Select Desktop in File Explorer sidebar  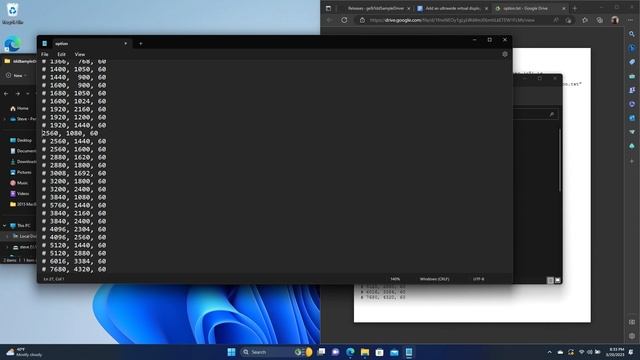pos(21,140)
